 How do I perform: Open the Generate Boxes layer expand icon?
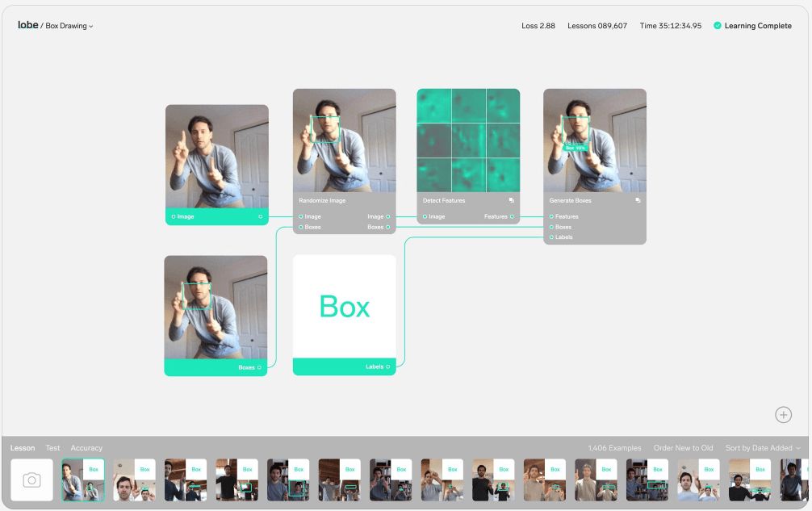(x=638, y=200)
